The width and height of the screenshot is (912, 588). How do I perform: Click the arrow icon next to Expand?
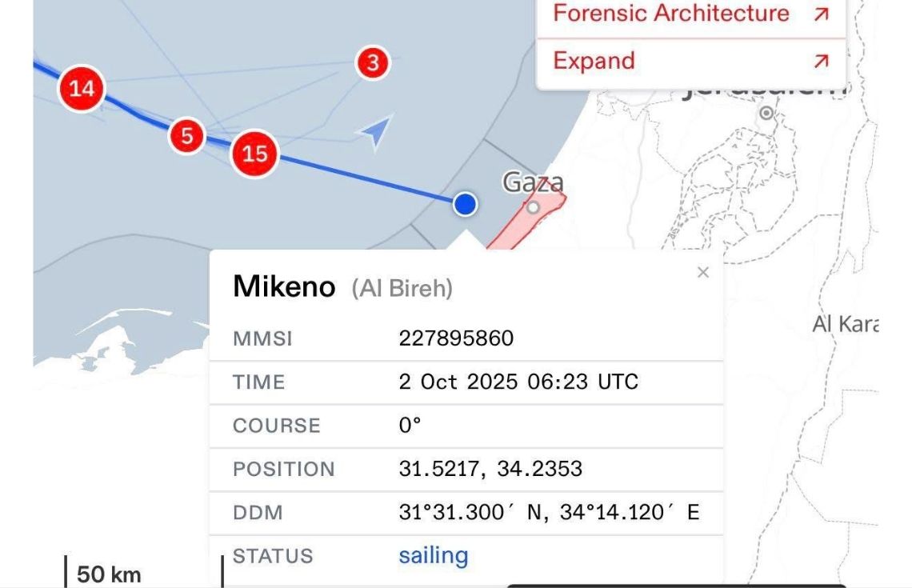tap(821, 62)
